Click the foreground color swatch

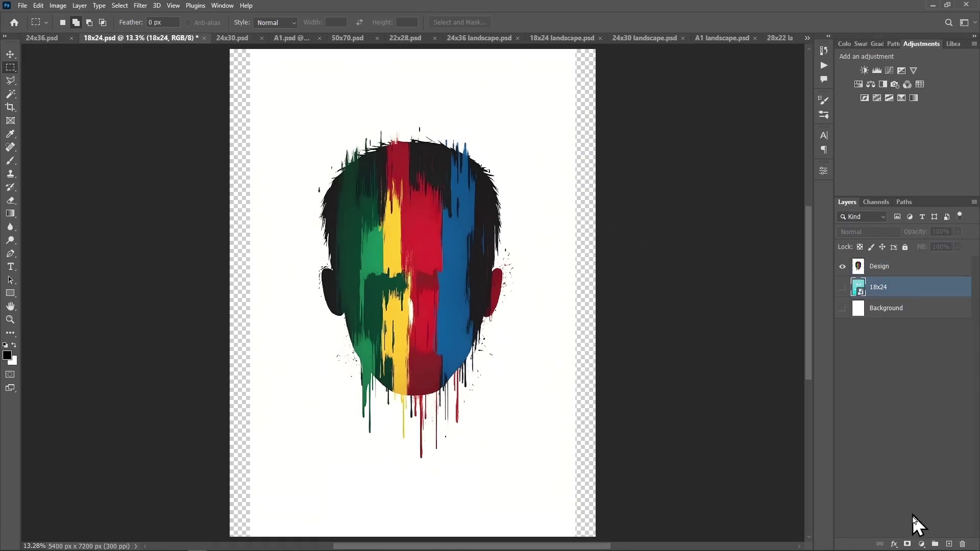pyautogui.click(x=7, y=356)
